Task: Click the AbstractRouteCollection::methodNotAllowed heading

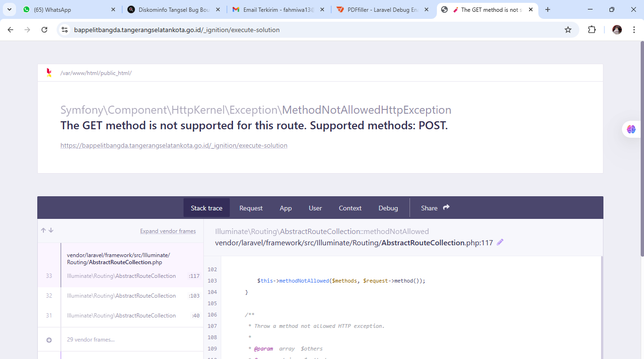Action: [x=322, y=232]
